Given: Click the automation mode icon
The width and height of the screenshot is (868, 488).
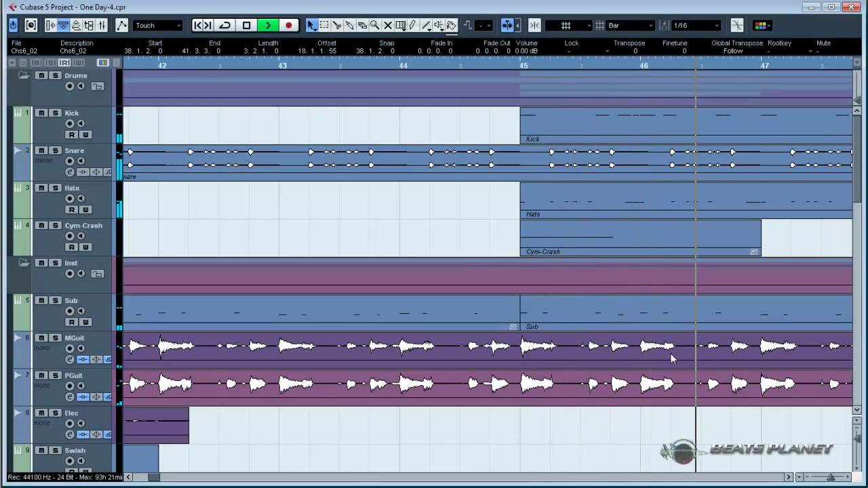Looking at the screenshot, I should (x=121, y=25).
